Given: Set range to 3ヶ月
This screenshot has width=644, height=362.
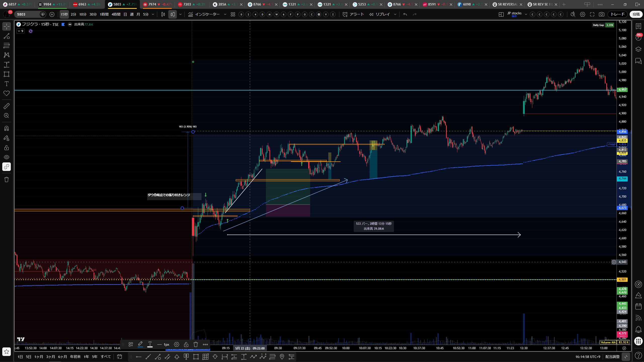Looking at the screenshot, I should tap(51, 357).
